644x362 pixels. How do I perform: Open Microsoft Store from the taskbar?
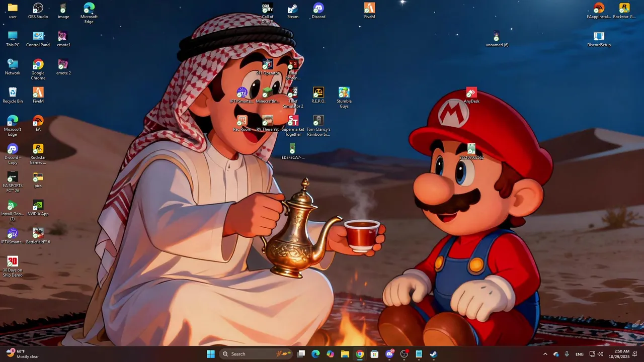coord(374,354)
